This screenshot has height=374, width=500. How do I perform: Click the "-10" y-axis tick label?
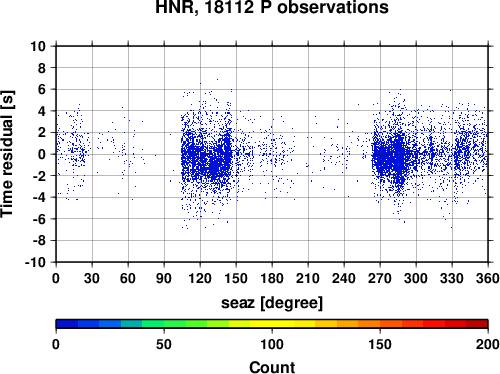[x=35, y=262]
